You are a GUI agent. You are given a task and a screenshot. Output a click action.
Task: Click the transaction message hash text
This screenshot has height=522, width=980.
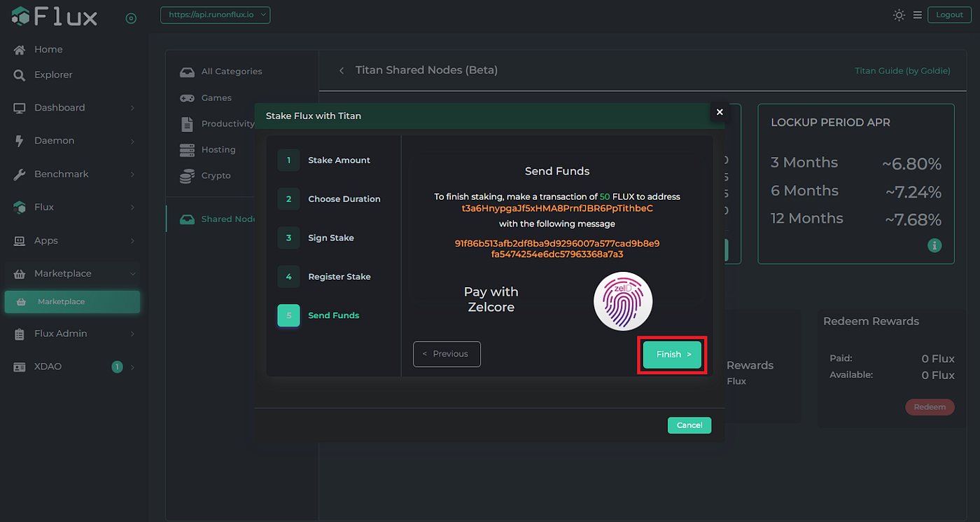coord(557,249)
